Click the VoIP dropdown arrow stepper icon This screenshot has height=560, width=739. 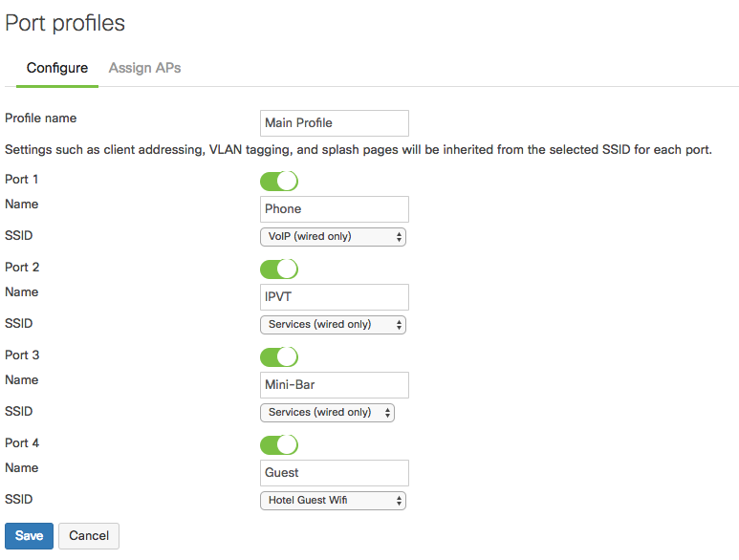pyautogui.click(x=399, y=237)
